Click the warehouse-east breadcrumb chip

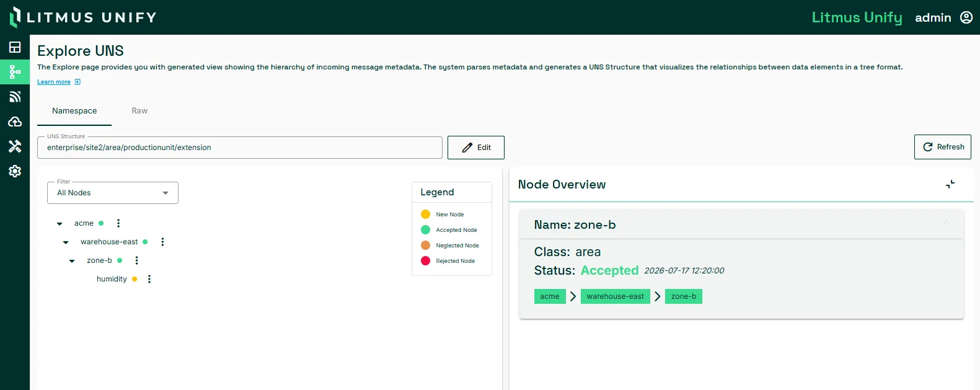616,296
